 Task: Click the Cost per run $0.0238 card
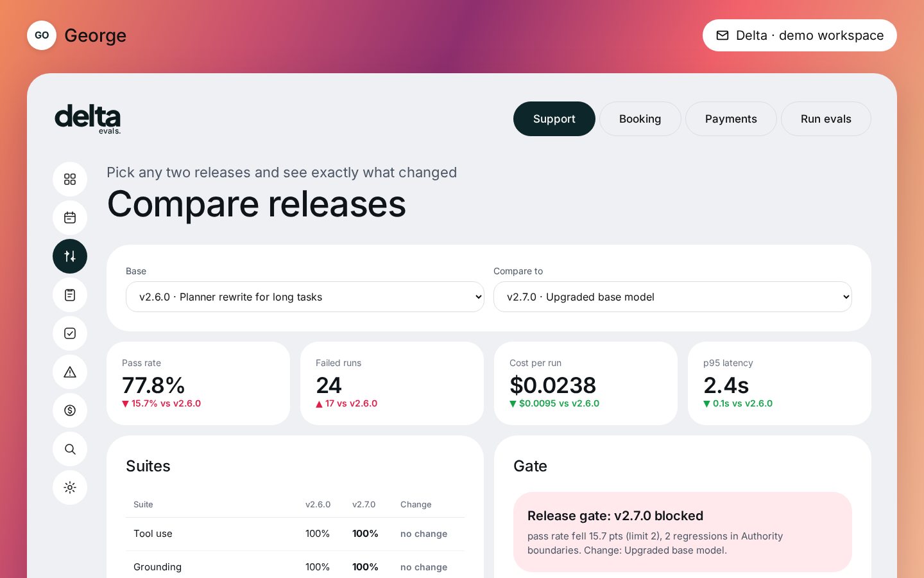pos(586,383)
